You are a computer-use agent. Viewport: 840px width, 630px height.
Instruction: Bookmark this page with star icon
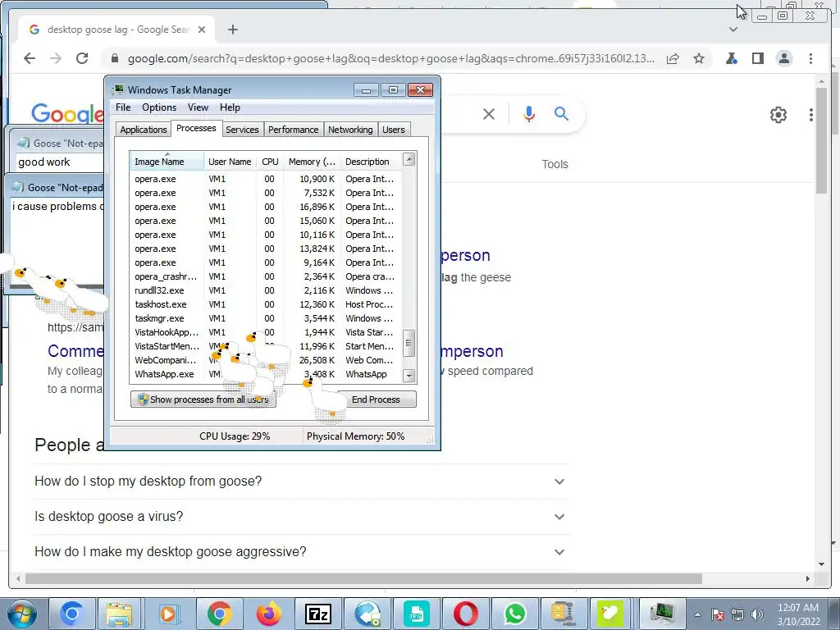(699, 58)
